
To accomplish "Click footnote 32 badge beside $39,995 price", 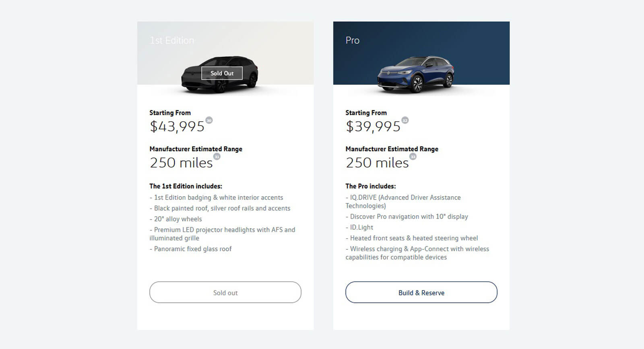I will tap(405, 120).
